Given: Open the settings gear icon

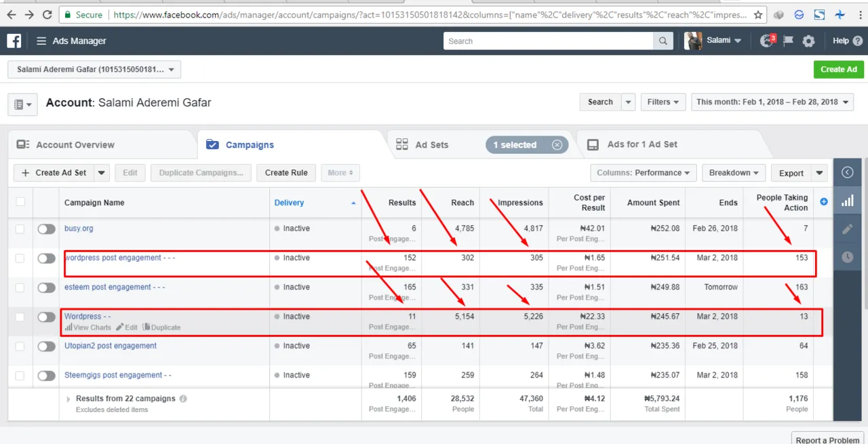Looking at the screenshot, I should (x=808, y=41).
